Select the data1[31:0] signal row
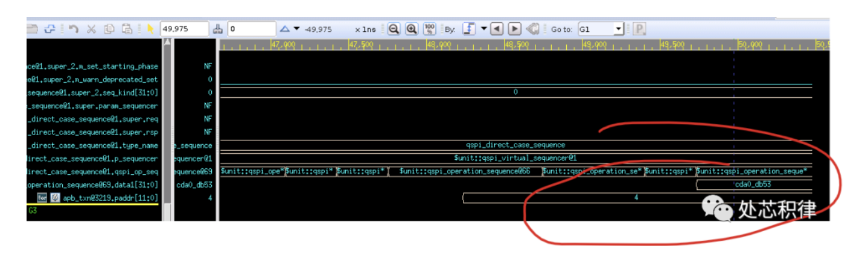The image size is (868, 263). (x=93, y=185)
